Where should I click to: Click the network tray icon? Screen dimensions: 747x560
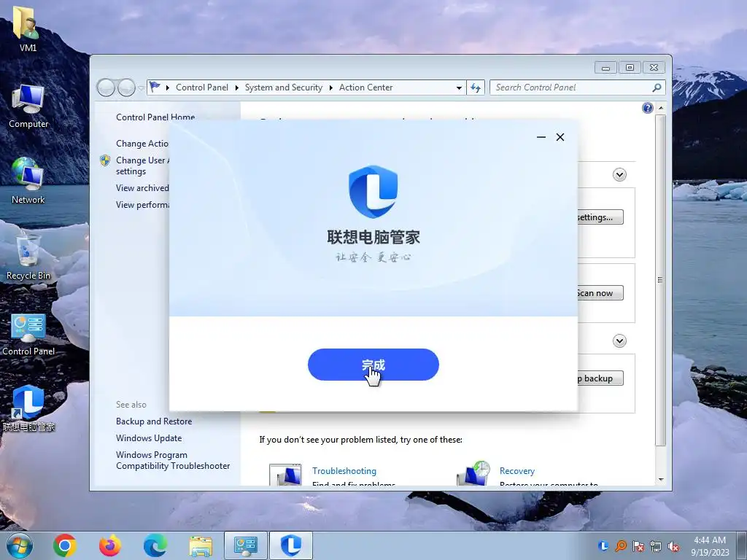[x=656, y=545]
